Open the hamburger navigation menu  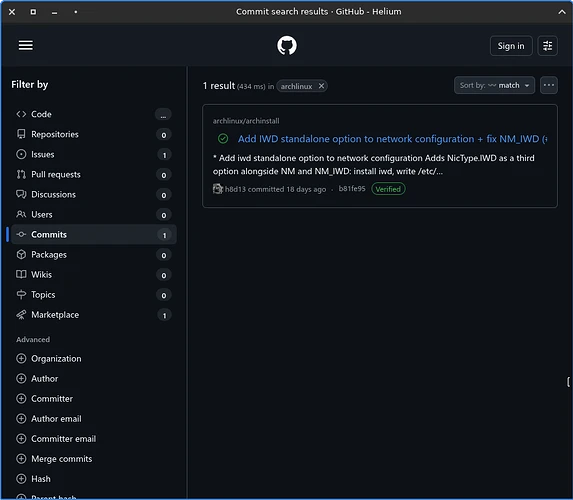pos(26,46)
